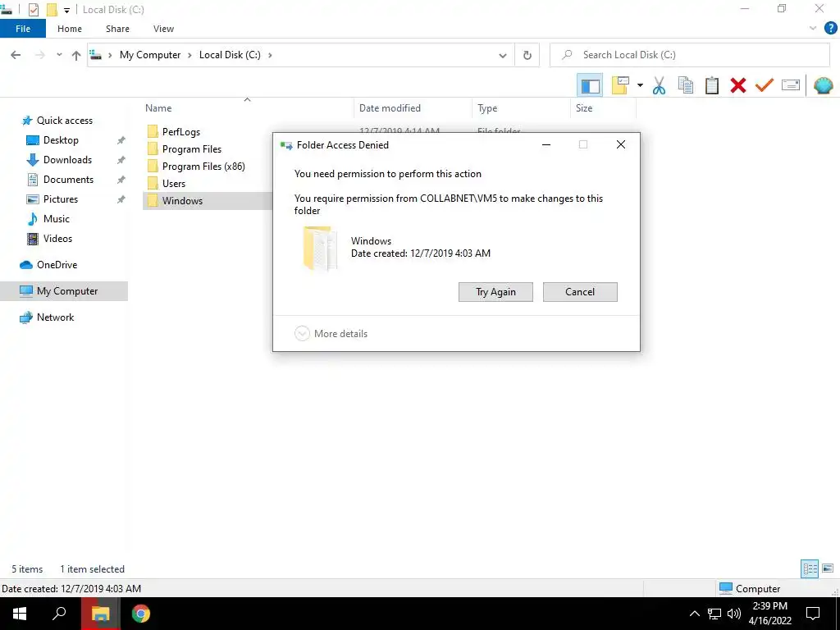840x630 pixels.
Task: Switch to details view layout icon
Action: (810, 569)
